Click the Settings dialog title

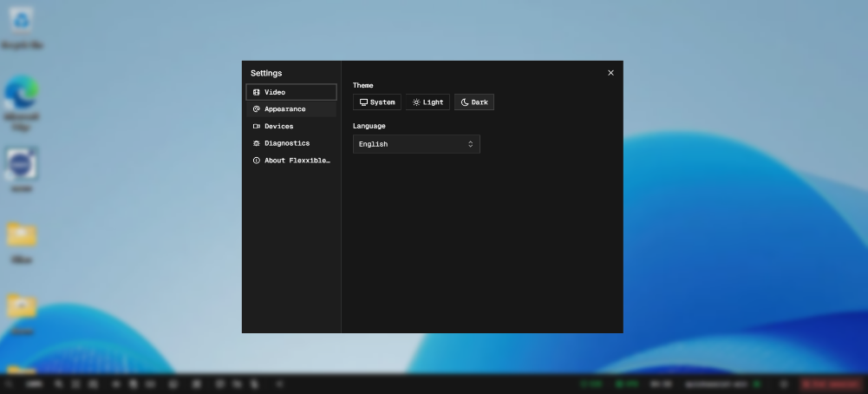(x=266, y=73)
